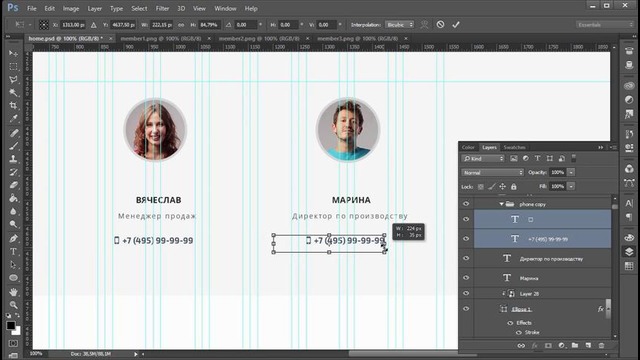Add a layer mask icon
The width and height of the screenshot is (640, 360).
(548, 345)
